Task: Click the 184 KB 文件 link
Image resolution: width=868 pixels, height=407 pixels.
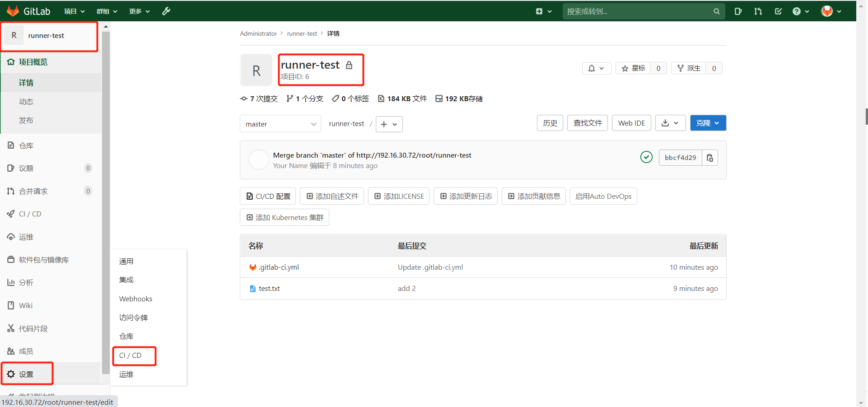Action: point(402,98)
